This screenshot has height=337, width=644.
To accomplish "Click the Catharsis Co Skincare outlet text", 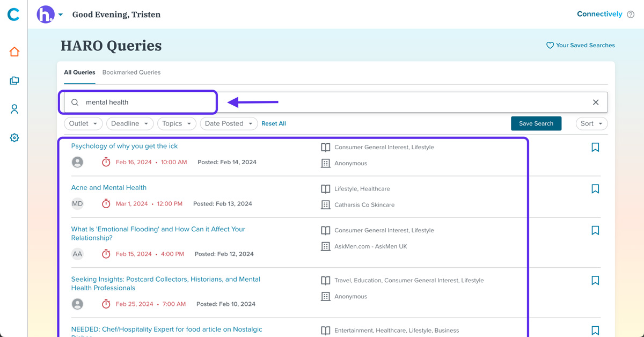I will pyautogui.click(x=364, y=205).
